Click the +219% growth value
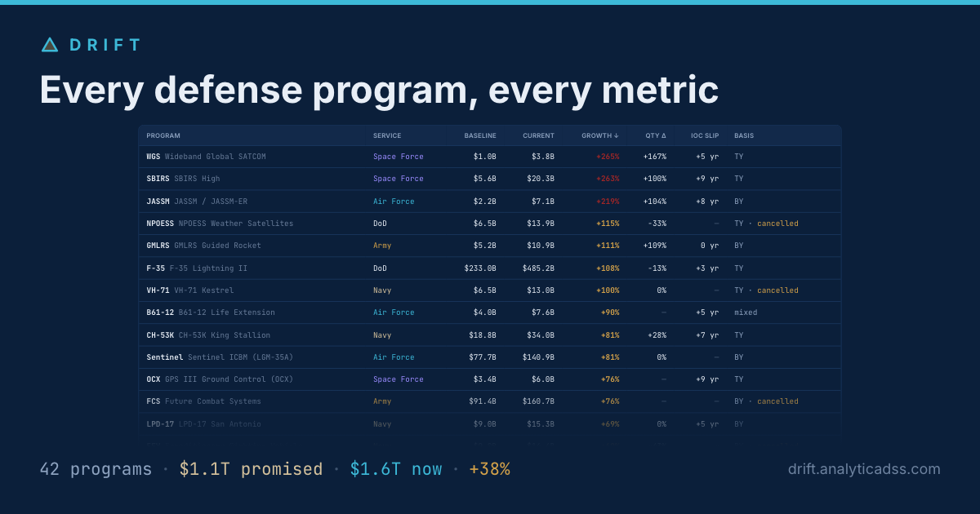Viewport: 980px width, 514px height. click(x=608, y=202)
